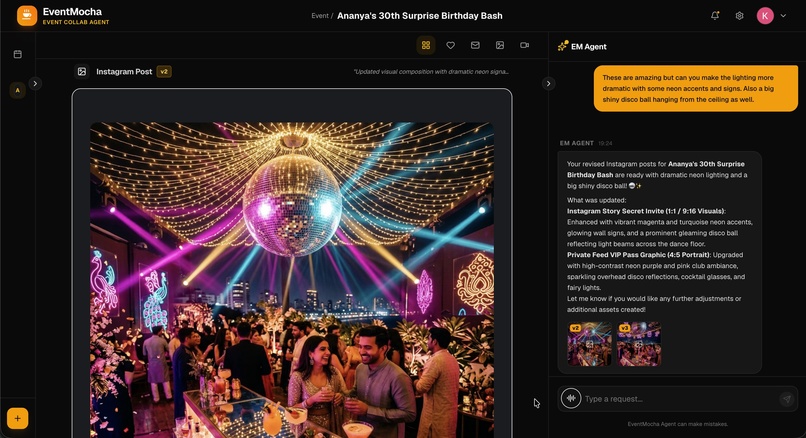Click the EM Agent sparkle icon

tap(563, 46)
